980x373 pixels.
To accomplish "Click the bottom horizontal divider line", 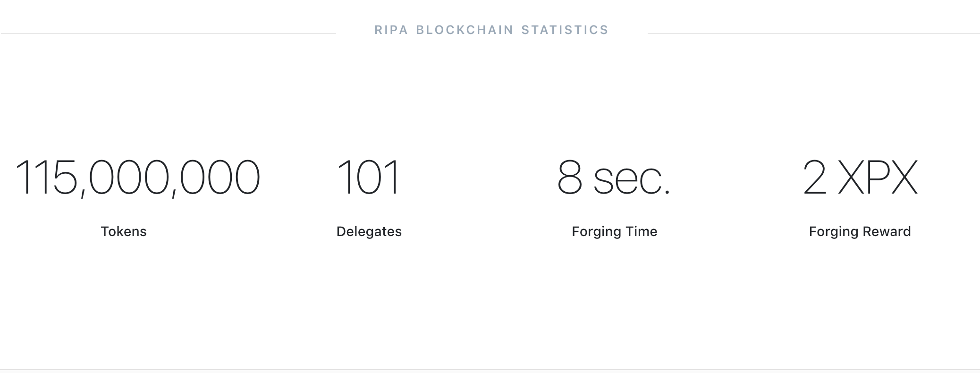I will 490,369.
